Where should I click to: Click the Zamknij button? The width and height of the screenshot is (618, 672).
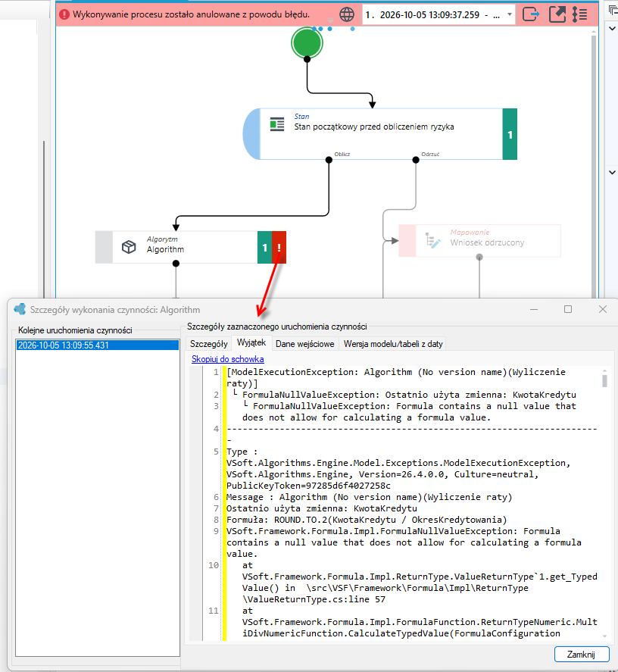click(x=581, y=655)
